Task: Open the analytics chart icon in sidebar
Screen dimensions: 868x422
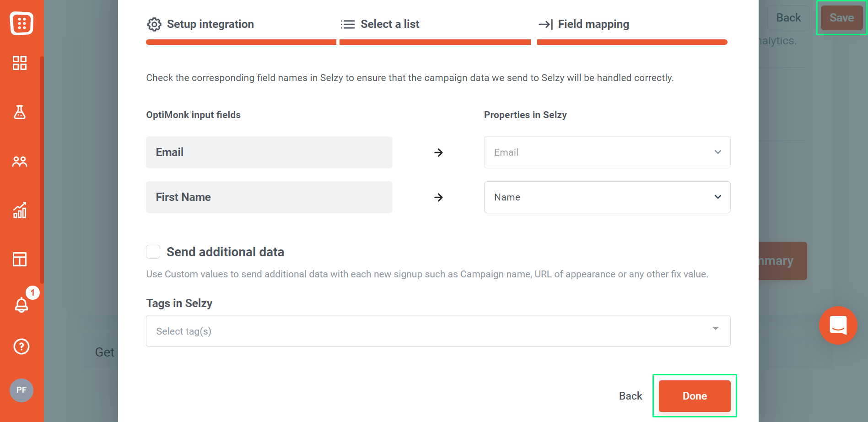Action: [20, 211]
